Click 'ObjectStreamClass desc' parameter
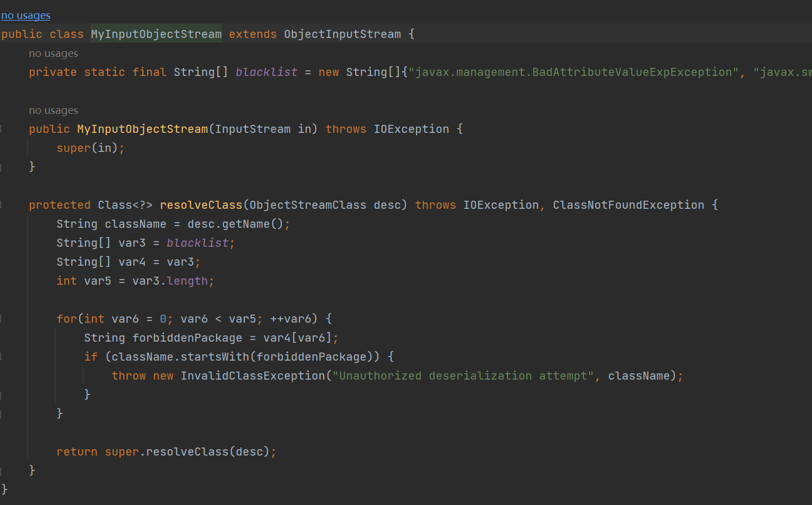 [325, 205]
